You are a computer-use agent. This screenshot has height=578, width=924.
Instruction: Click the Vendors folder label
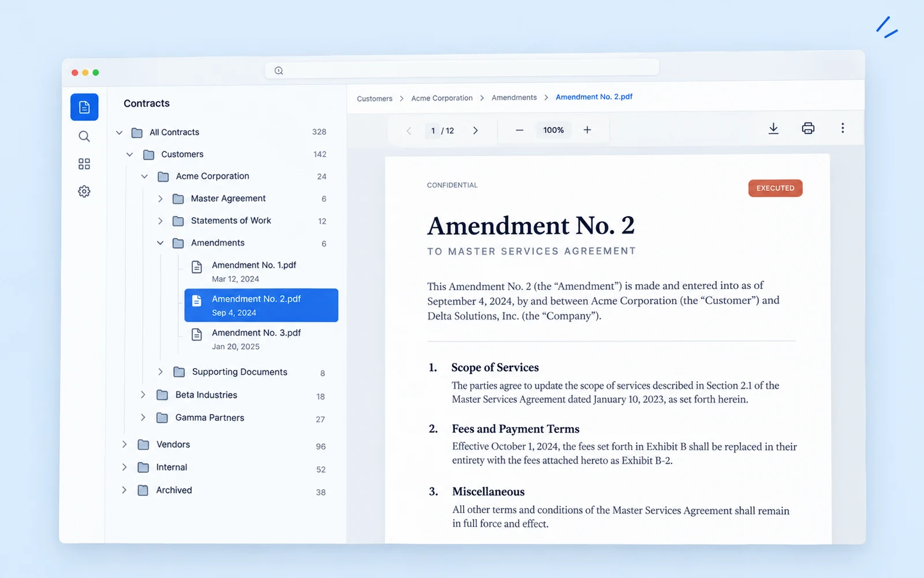tap(173, 444)
